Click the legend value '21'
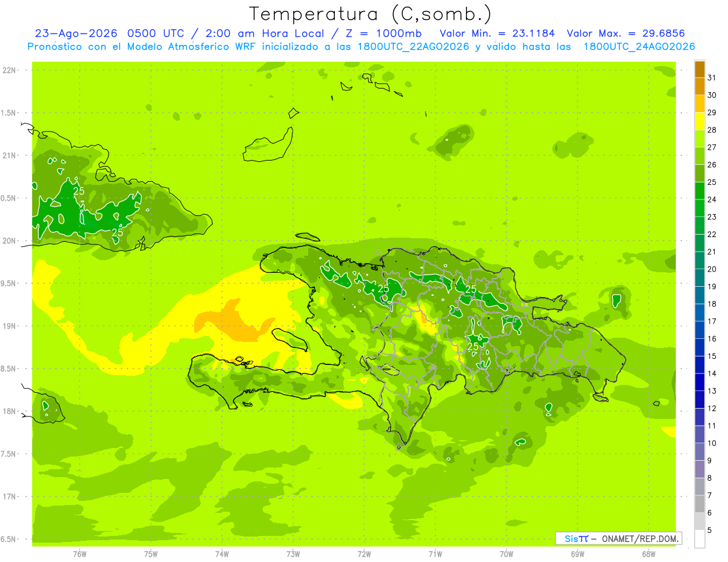The width and height of the screenshot is (728, 562). pyautogui.click(x=712, y=252)
